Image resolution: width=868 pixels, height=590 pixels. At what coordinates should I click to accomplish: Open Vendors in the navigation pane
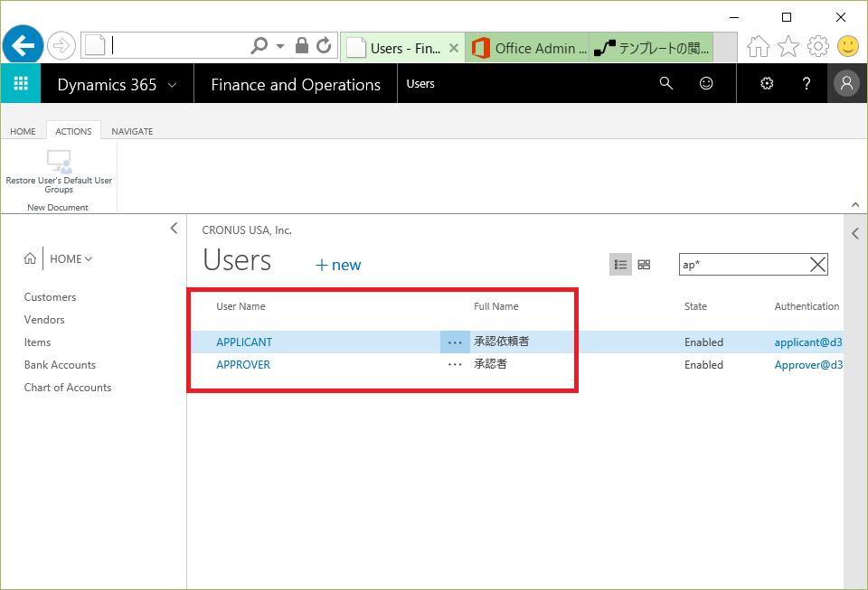pyautogui.click(x=44, y=320)
